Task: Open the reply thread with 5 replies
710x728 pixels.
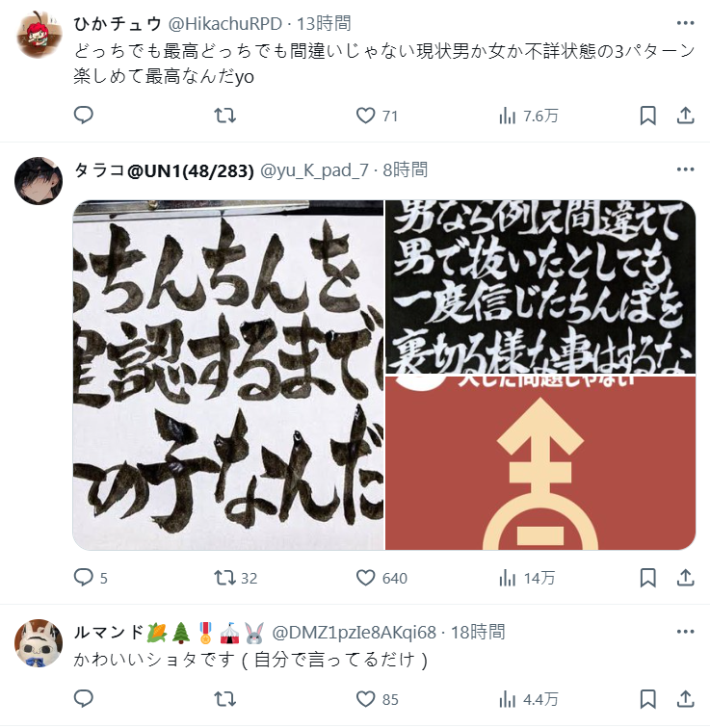Action: coord(91,578)
